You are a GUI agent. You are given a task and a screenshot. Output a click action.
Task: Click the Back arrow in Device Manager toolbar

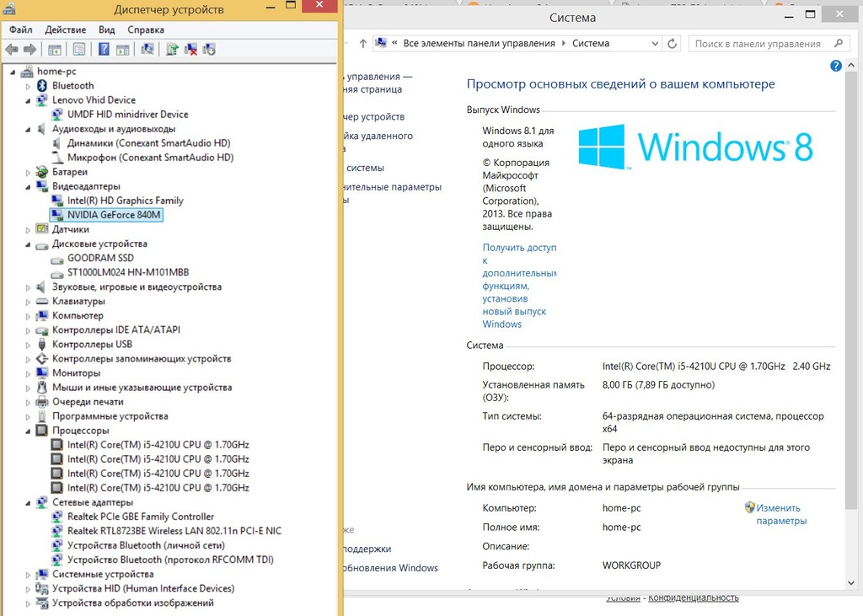[11, 50]
